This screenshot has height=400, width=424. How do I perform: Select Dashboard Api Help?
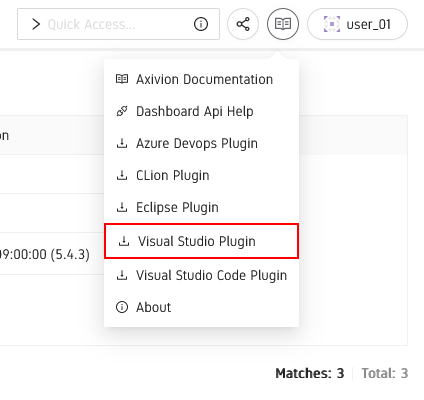click(201, 111)
